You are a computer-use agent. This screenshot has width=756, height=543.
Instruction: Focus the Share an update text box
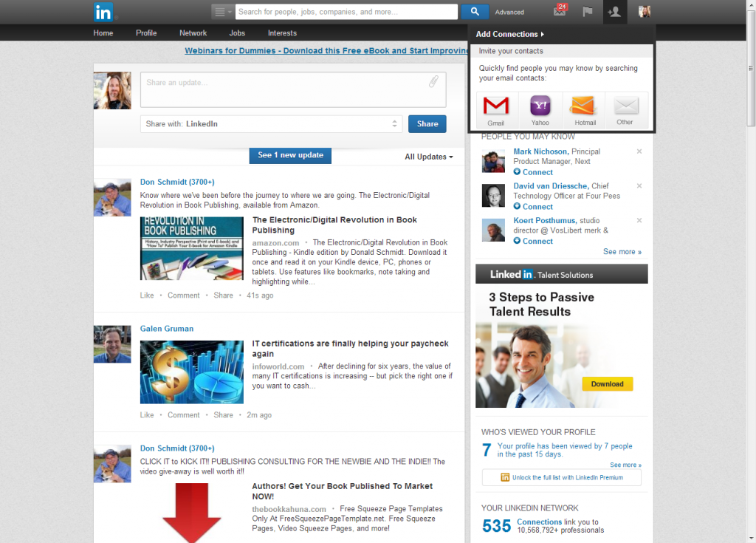pos(293,90)
